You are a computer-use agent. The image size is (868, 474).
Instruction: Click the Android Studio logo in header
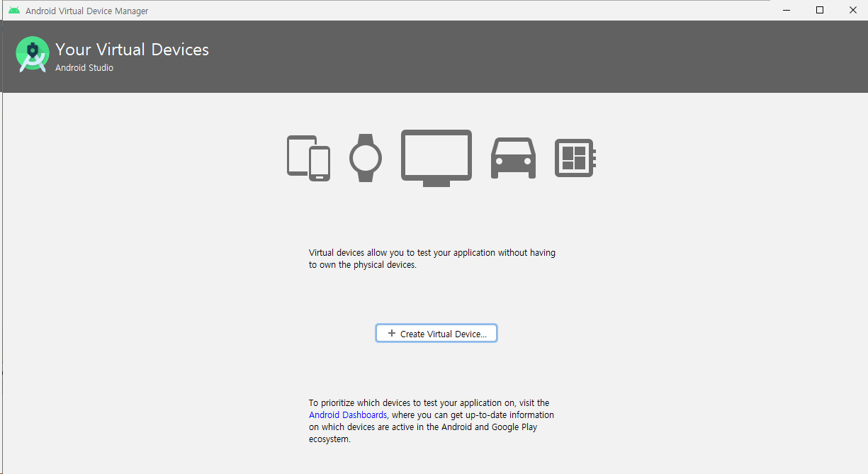coord(33,55)
